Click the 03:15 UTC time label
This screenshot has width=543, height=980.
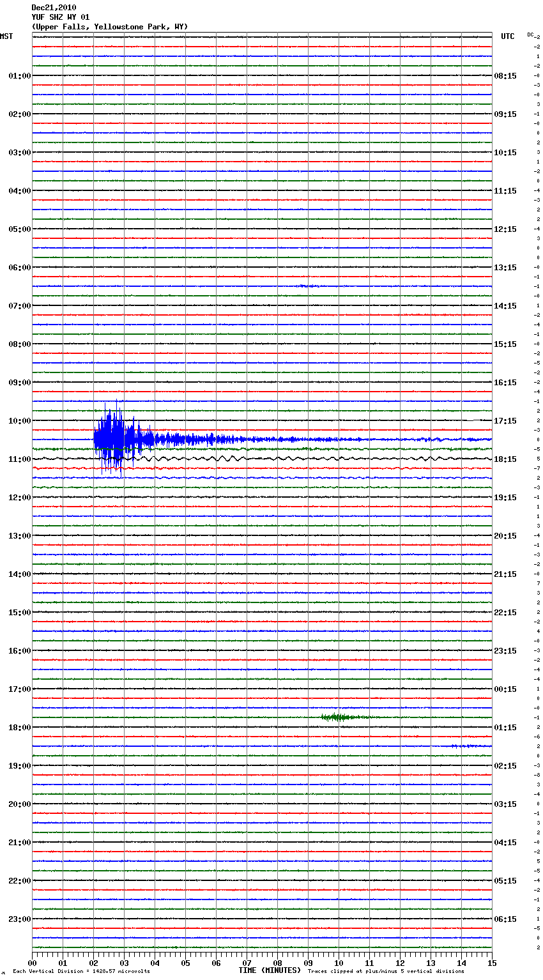505,804
